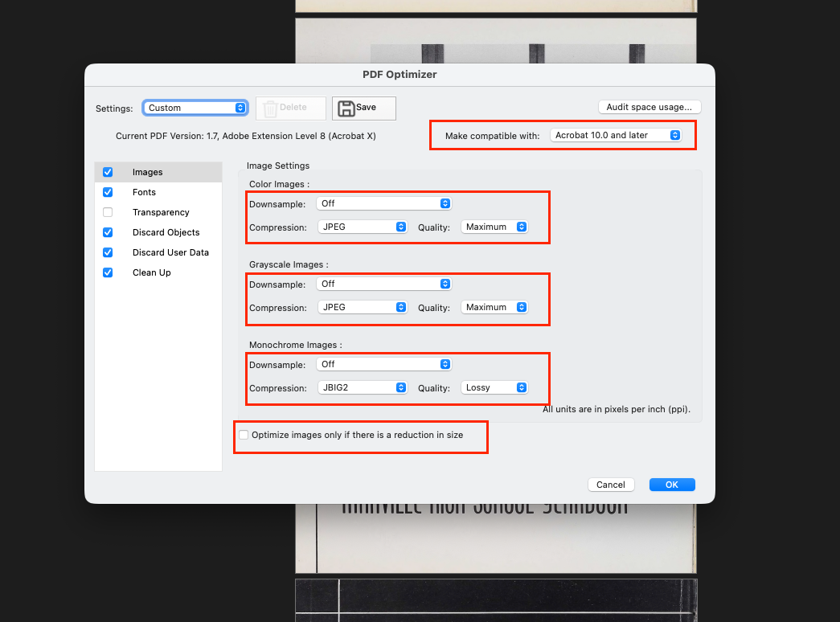The width and height of the screenshot is (840, 622).
Task: Open the Make compatible with dropdown
Action: coord(616,136)
